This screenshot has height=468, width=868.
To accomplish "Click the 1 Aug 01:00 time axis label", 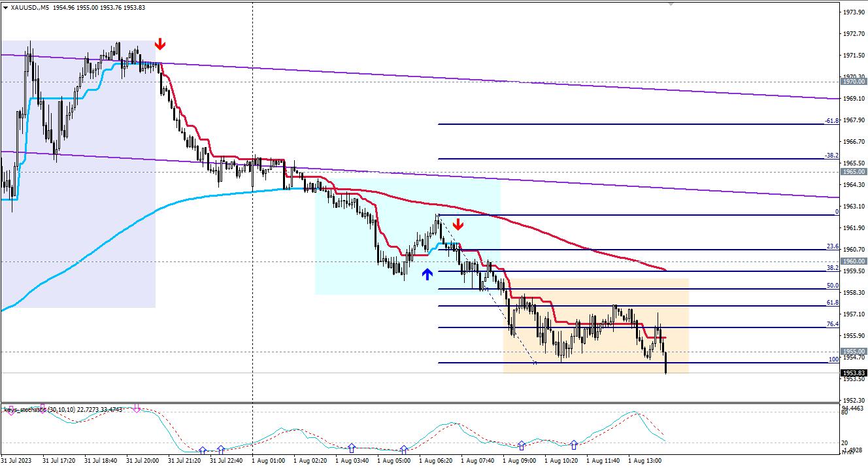I will pyautogui.click(x=268, y=461).
